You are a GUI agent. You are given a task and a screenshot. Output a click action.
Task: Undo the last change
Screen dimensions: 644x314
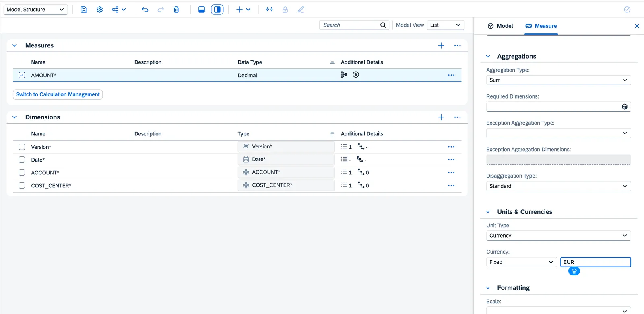[145, 10]
